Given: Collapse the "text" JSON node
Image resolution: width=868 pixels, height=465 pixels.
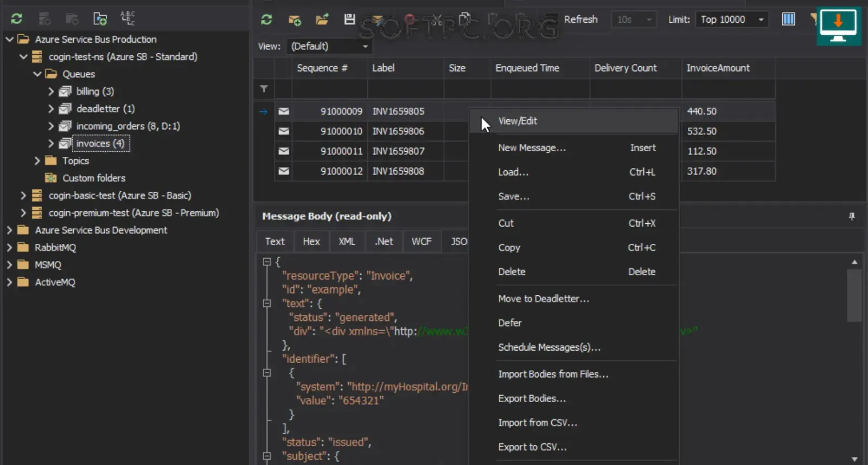Looking at the screenshot, I should point(266,303).
